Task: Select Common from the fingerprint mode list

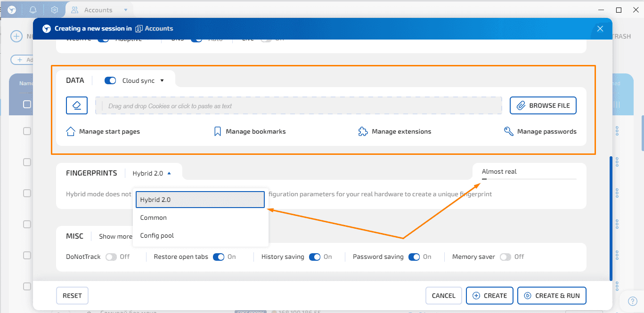Action: (154, 217)
